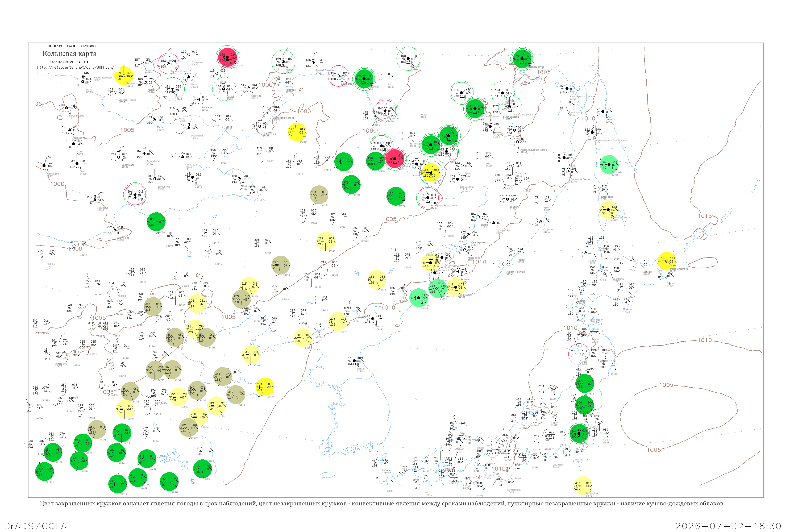Click the "QHHH98 UAOL 021800" header code
Viewport: 798px width, 532px height.
point(72,46)
